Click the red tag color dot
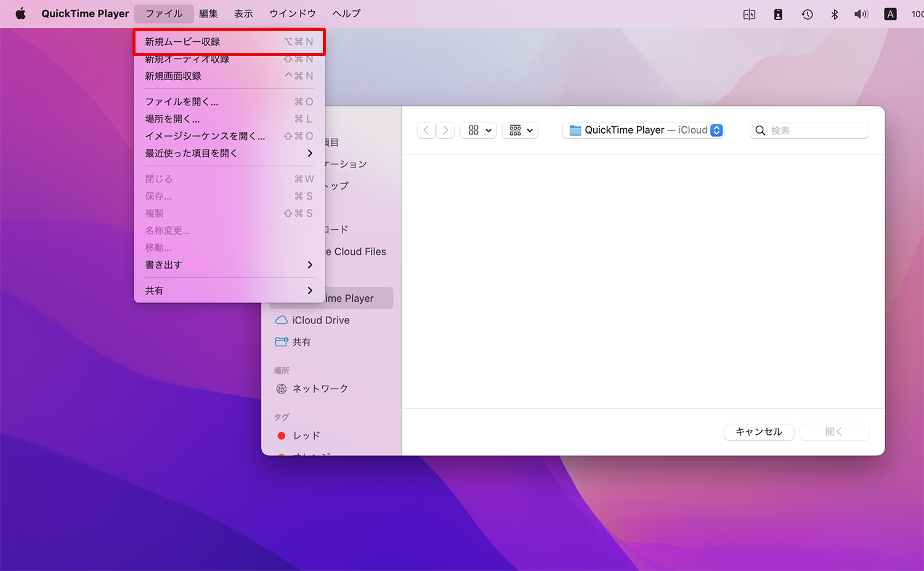This screenshot has height=571, width=924. pyautogui.click(x=282, y=435)
